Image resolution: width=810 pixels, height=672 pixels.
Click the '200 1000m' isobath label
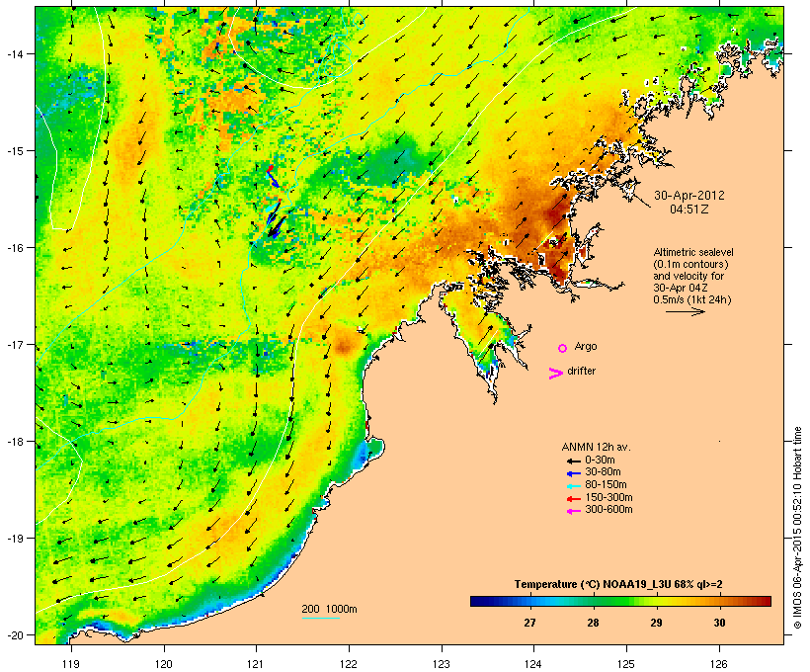coord(329,609)
